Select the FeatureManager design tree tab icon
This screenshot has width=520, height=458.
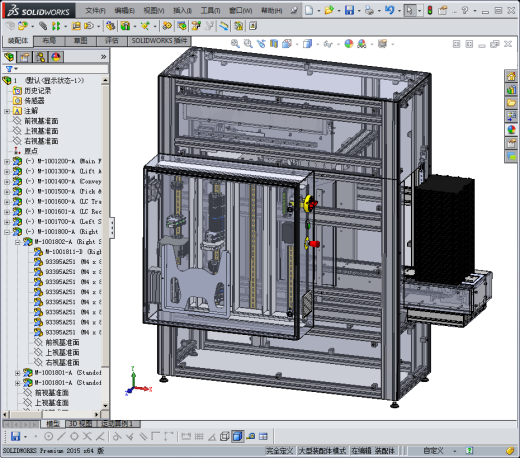pos(9,57)
